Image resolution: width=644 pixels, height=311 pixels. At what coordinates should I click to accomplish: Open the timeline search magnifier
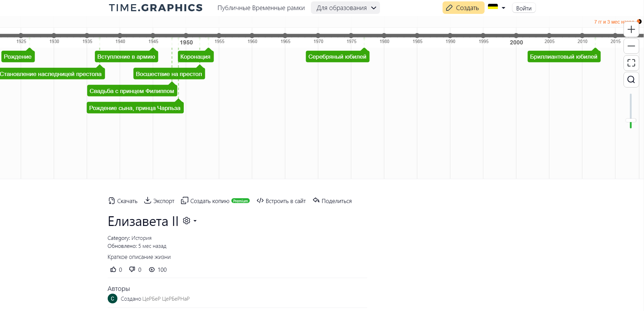coord(631,79)
